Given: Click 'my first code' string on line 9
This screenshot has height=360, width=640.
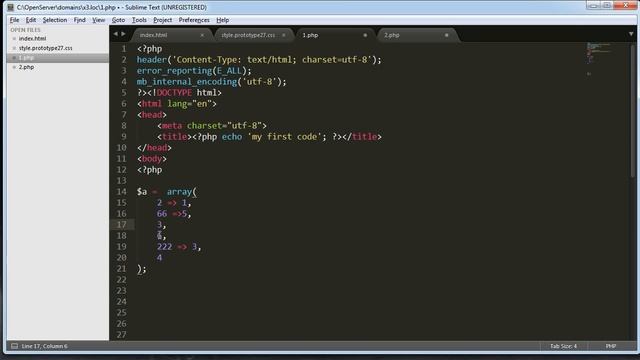Looking at the screenshot, I should (x=284, y=137).
